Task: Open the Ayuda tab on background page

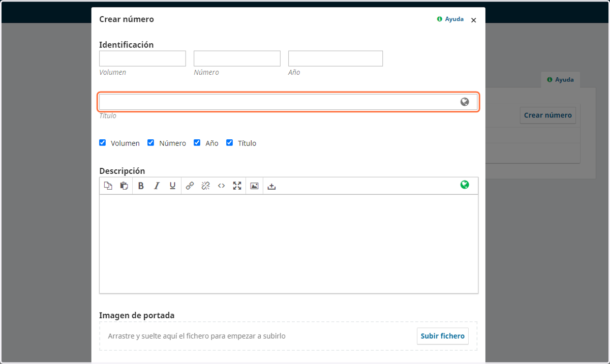Action: tap(560, 80)
